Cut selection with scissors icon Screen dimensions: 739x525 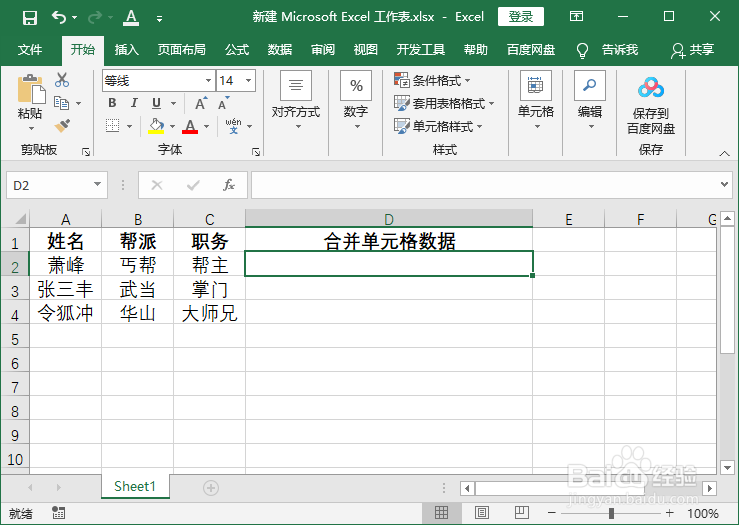(62, 80)
